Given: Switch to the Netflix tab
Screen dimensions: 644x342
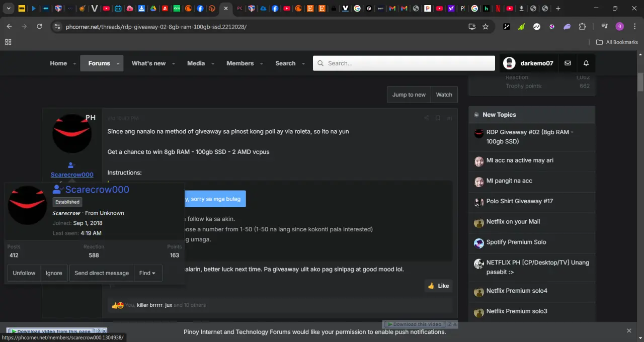Looking at the screenshot, I should point(498,9).
